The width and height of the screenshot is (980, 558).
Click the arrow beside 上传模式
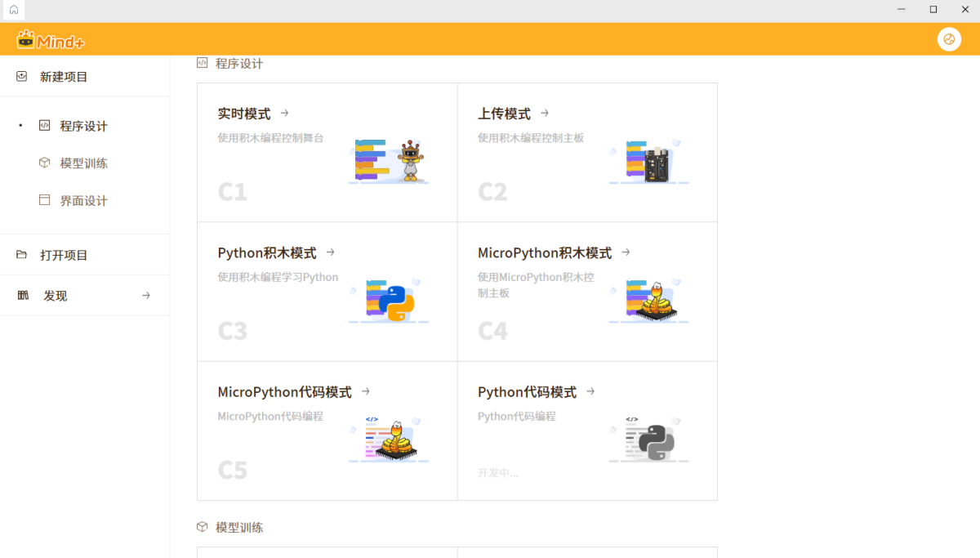(x=545, y=114)
